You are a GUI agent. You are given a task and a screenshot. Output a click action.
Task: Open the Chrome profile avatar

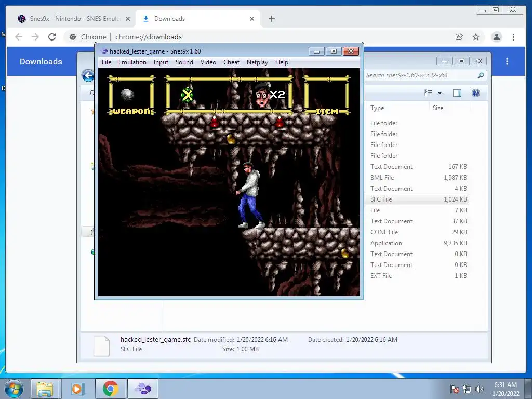496,37
